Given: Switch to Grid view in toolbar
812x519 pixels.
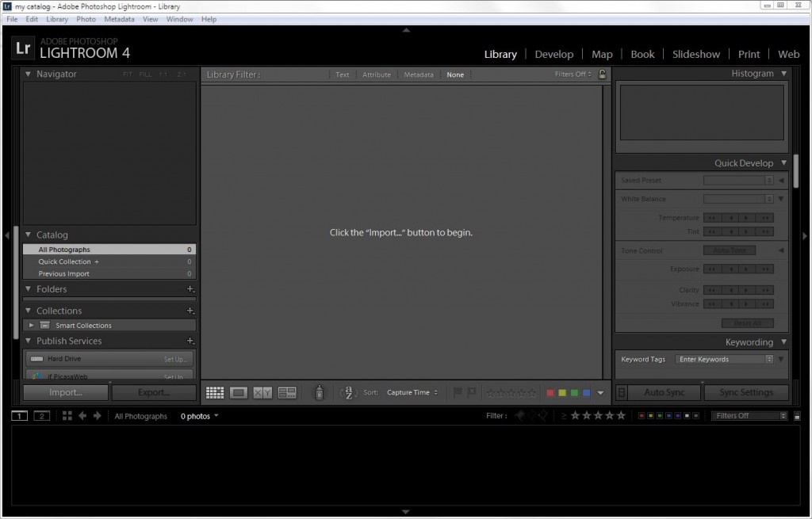Looking at the screenshot, I should tap(214, 393).
